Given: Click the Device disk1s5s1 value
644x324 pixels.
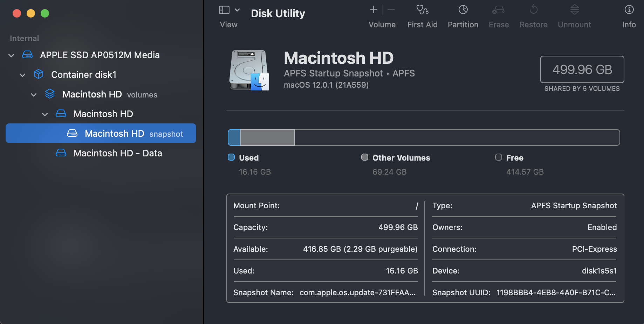Looking at the screenshot, I should click(599, 271).
